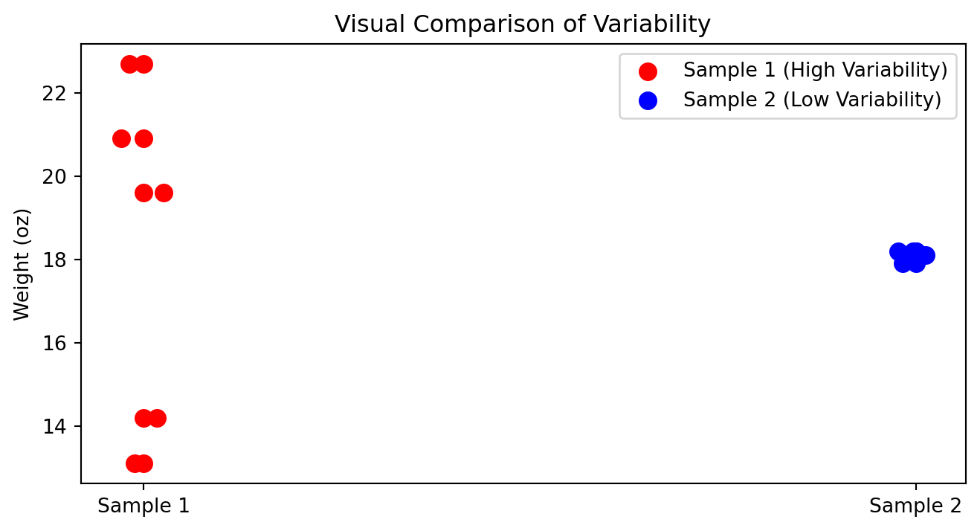Click the topmost pair of red data points
The image size is (980, 531).
[137, 65]
